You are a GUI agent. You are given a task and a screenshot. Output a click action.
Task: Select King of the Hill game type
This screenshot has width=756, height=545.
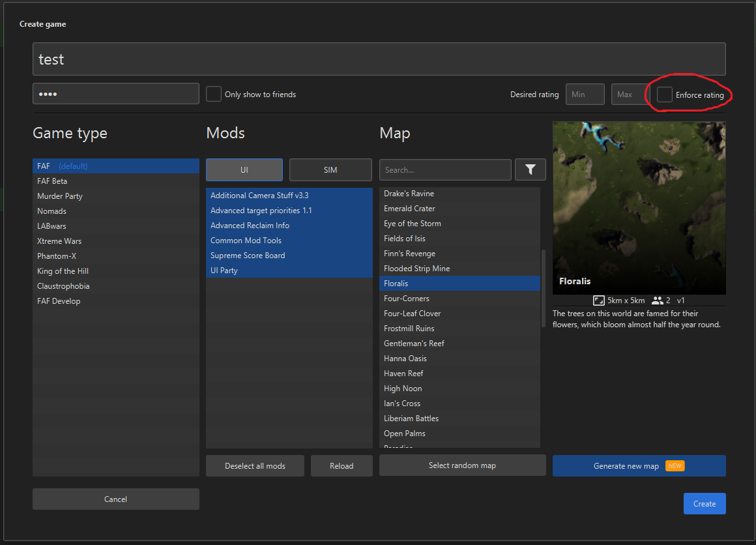(x=116, y=271)
